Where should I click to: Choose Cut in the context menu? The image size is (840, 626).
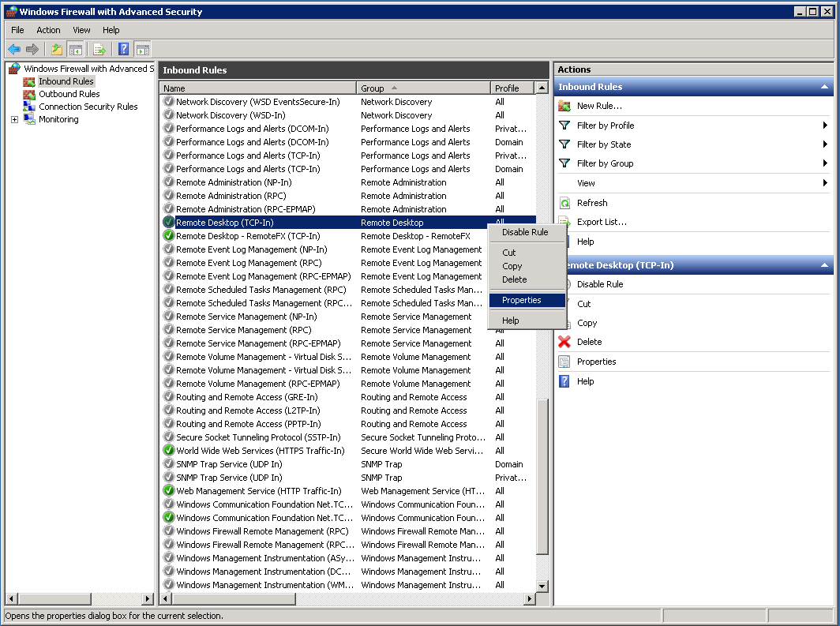coord(527,253)
